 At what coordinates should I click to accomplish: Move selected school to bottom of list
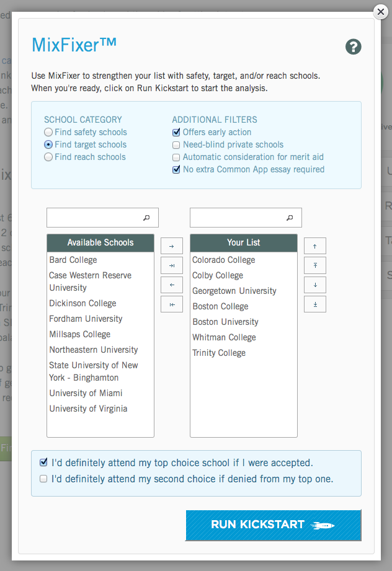point(315,304)
